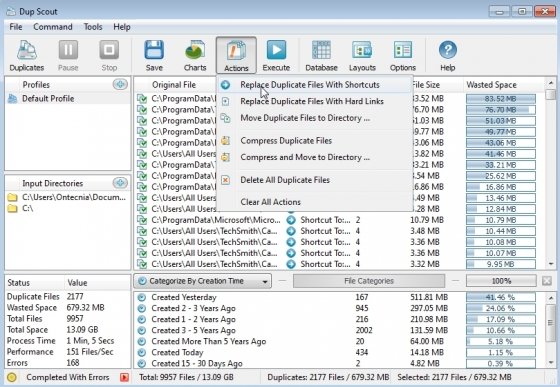This screenshot has width=560, height=387.
Task: Choose Replace Duplicate Files With Hard Links
Action: [314, 101]
